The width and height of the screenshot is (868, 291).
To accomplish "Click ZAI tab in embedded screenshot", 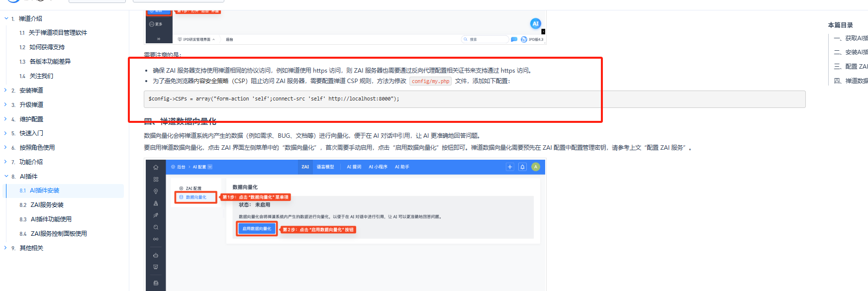I will (305, 167).
